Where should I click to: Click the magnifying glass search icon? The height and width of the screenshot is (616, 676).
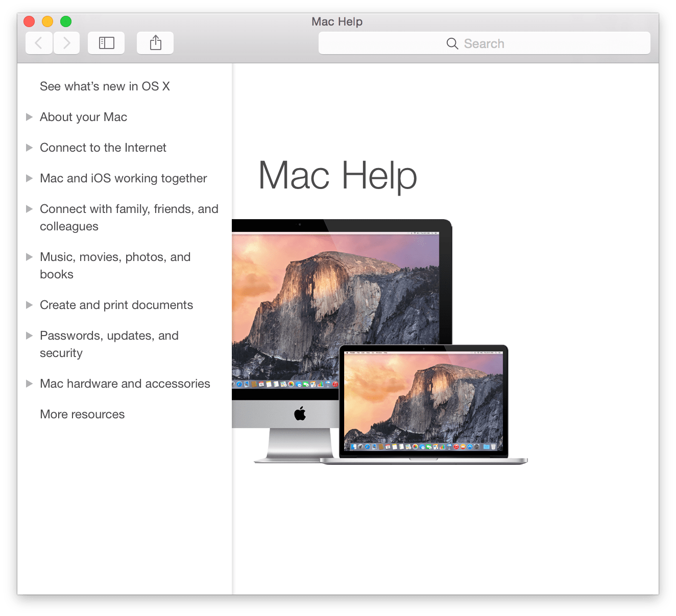point(452,43)
